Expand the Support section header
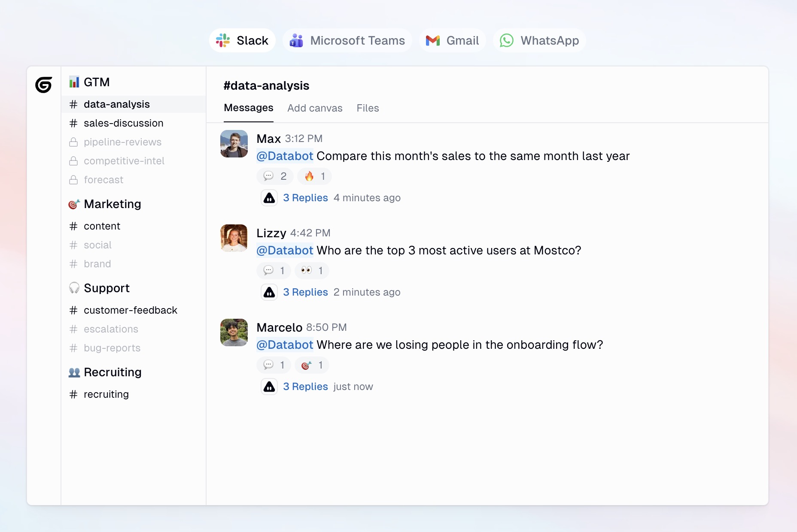The image size is (797, 532). 106,288
